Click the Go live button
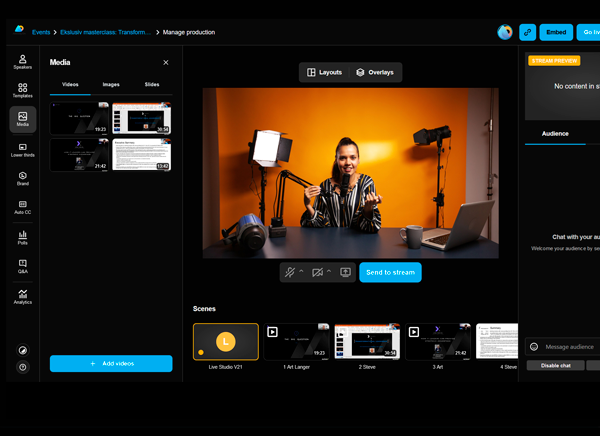Viewport: 600px width, 436px height. (x=589, y=32)
